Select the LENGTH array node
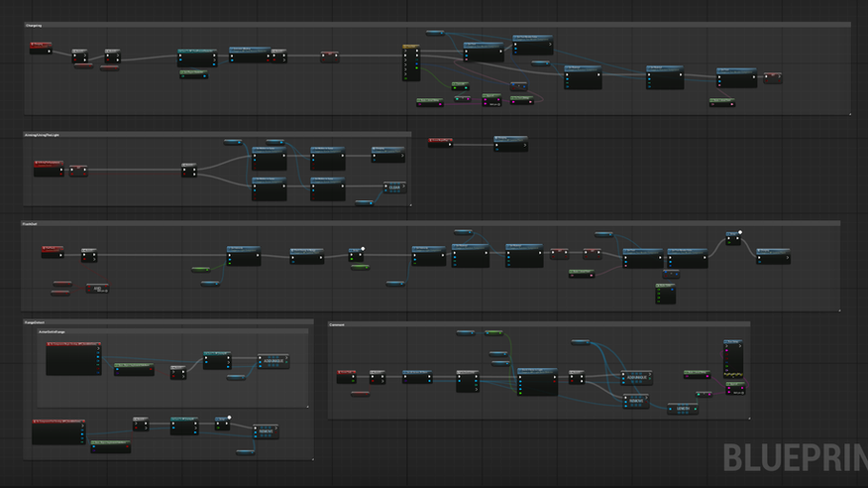This screenshot has width=868, height=488. click(x=683, y=409)
